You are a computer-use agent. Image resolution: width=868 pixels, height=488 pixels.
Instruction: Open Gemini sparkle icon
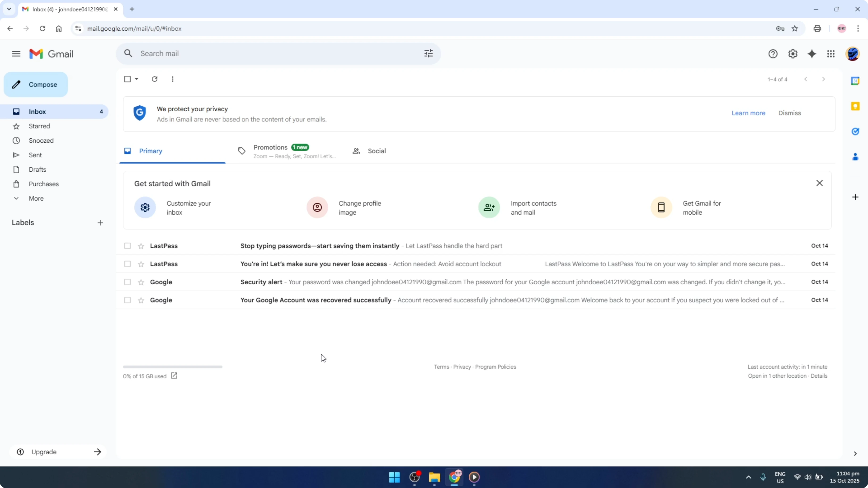[812, 54]
